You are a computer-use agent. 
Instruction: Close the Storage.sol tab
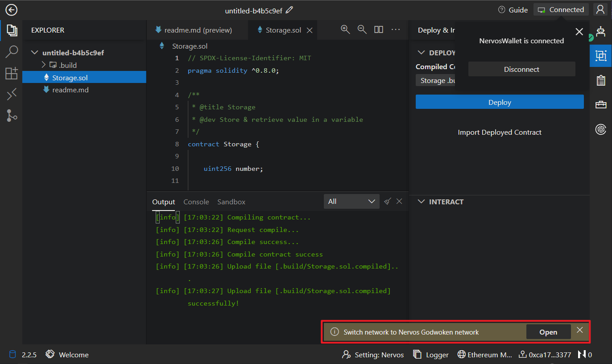tap(310, 30)
